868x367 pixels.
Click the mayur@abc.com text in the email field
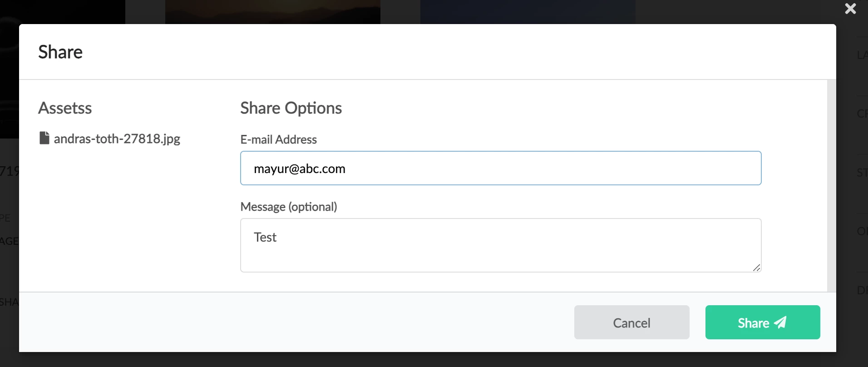click(x=300, y=169)
